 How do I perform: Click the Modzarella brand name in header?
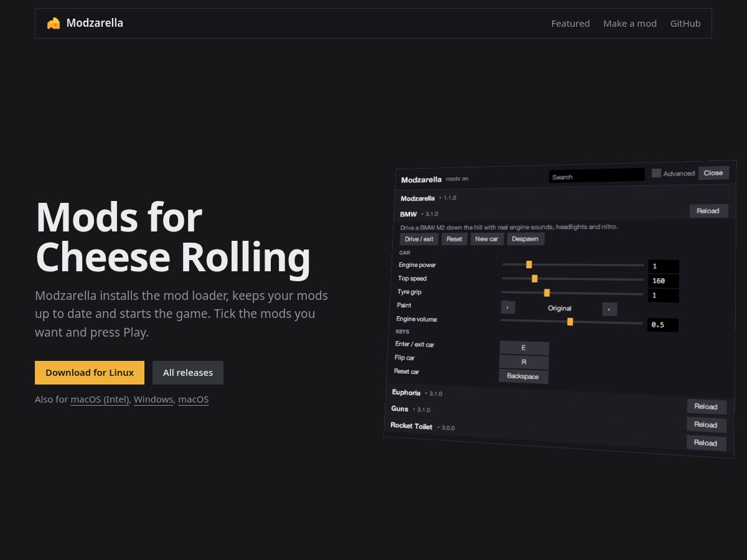pyautogui.click(x=95, y=23)
